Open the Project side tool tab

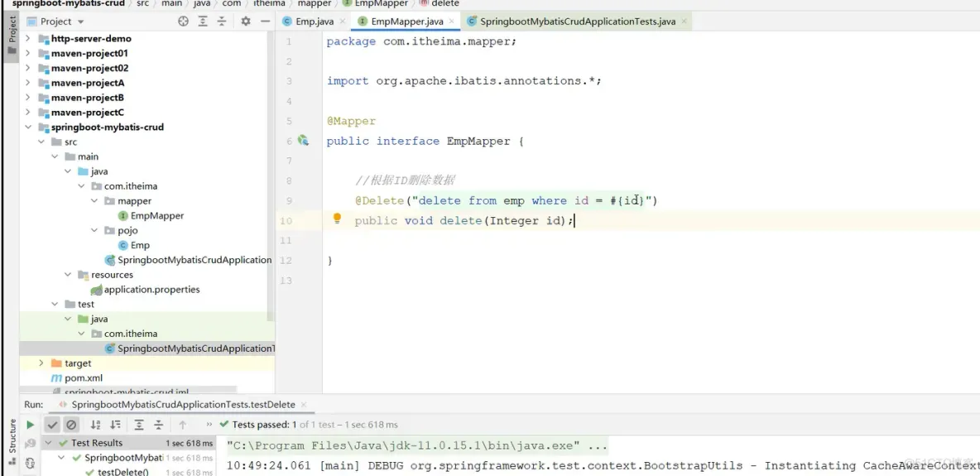[x=11, y=35]
